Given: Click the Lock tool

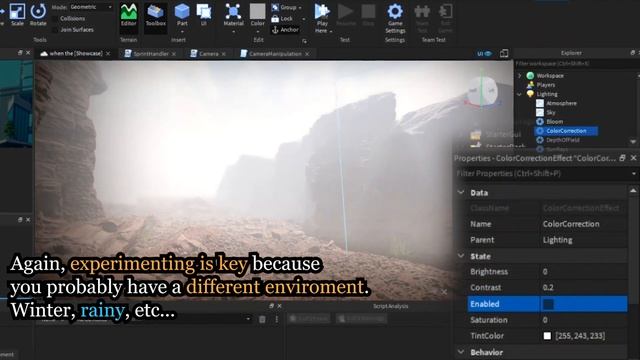Looking at the screenshot, I should 282,18.
